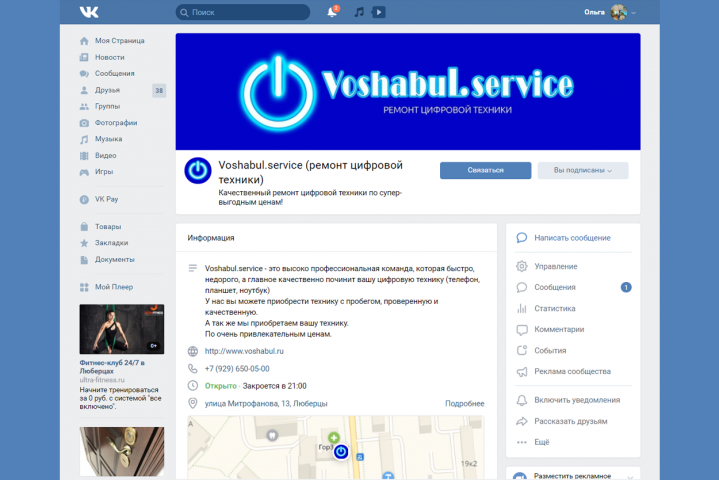This screenshot has width=719, height=480.
Task: Open Мой Плеер grid icon
Action: coord(84,287)
